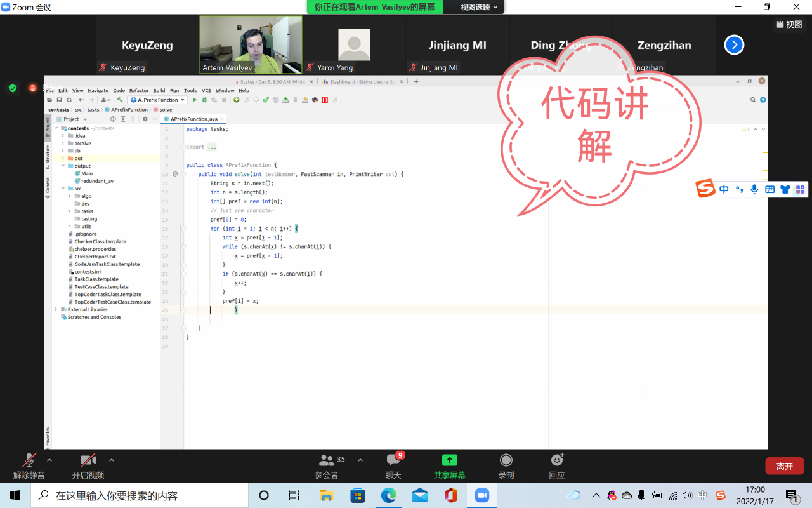Open the Reactions (回应) menu

pos(556,460)
